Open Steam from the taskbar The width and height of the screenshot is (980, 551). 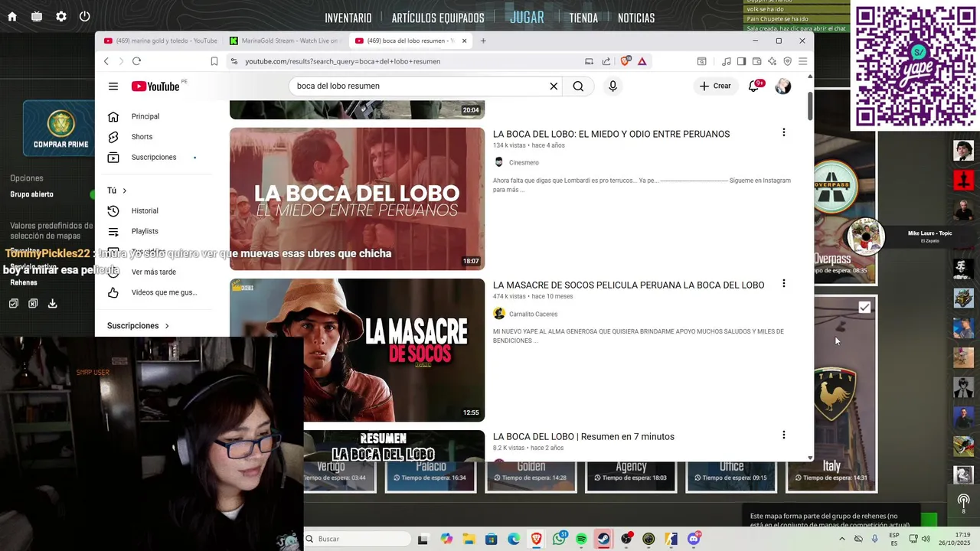(x=603, y=539)
